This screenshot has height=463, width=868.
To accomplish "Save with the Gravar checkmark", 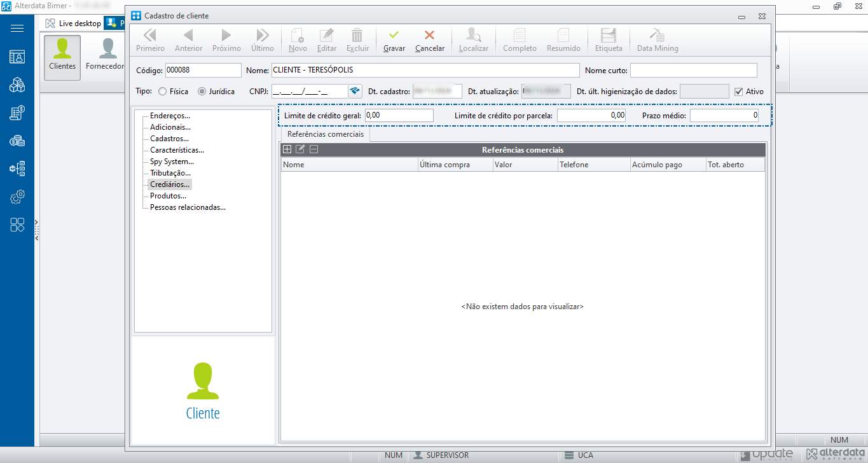I will pyautogui.click(x=394, y=40).
